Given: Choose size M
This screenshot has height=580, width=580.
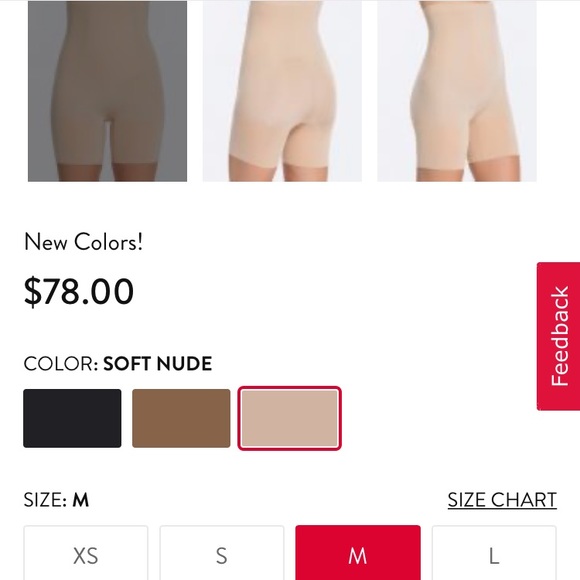Looking at the screenshot, I should click(358, 553).
